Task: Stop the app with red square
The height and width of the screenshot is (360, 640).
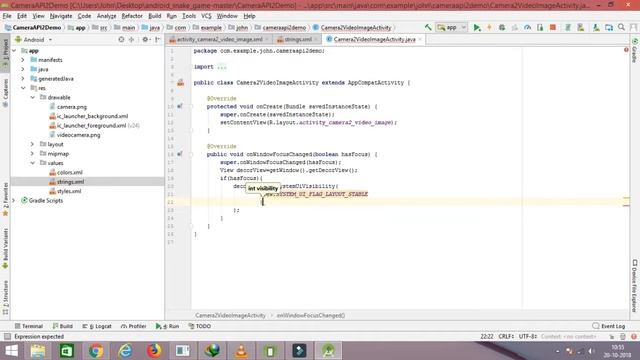Action: point(553,27)
